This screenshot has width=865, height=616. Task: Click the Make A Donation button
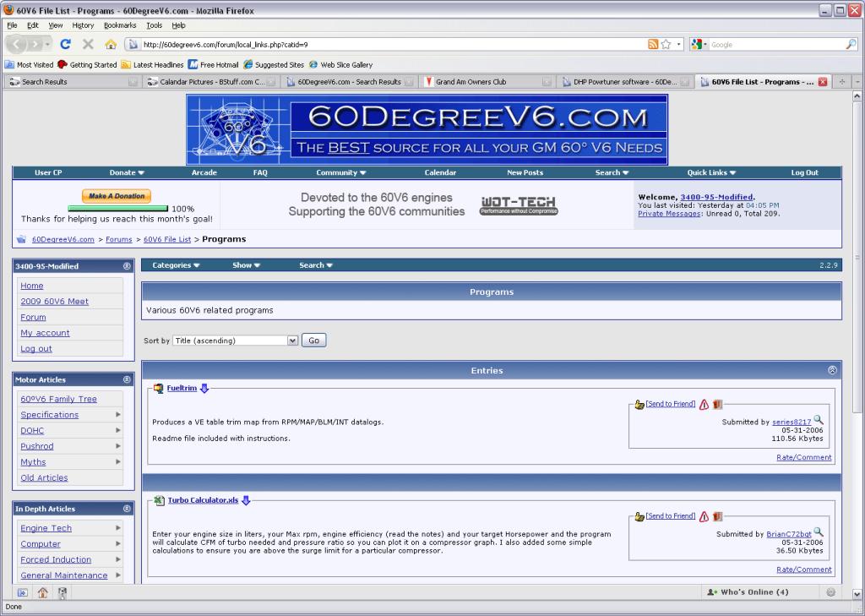(x=117, y=196)
